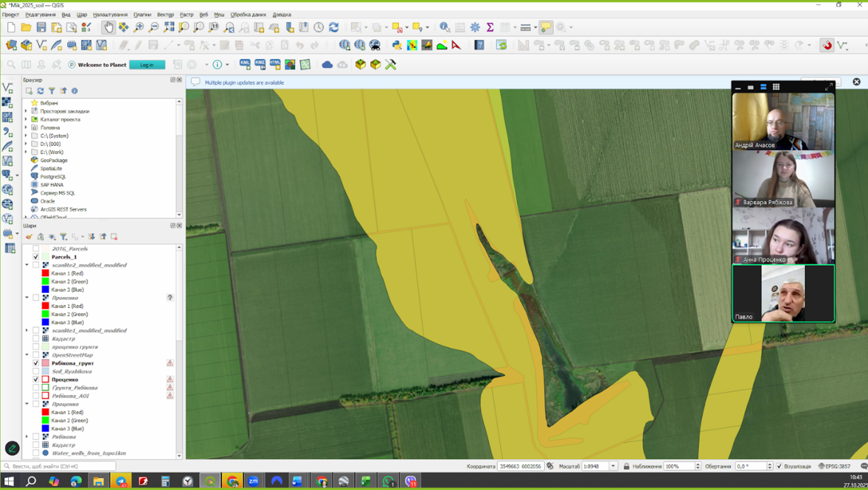Open the Вектор menu

tap(165, 14)
